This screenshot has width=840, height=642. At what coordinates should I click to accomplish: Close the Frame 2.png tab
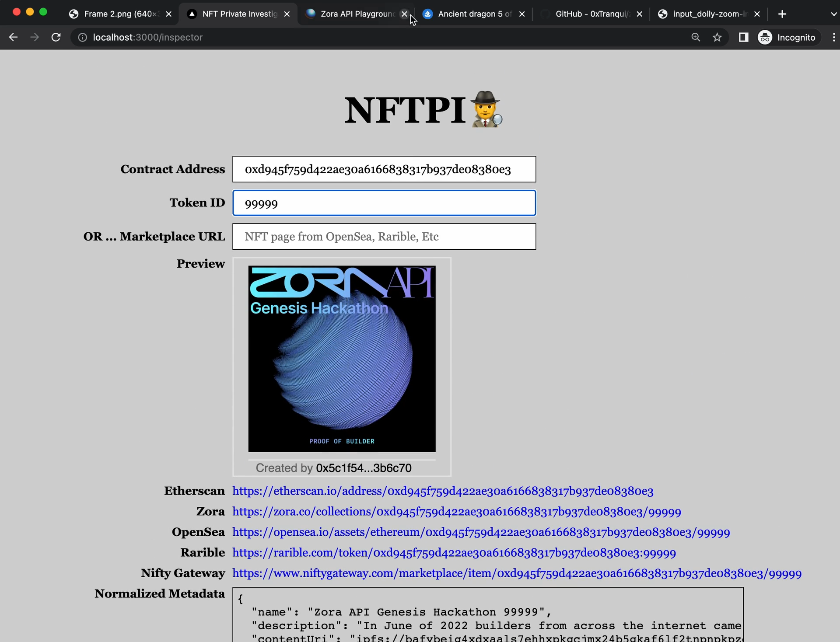[169, 14]
